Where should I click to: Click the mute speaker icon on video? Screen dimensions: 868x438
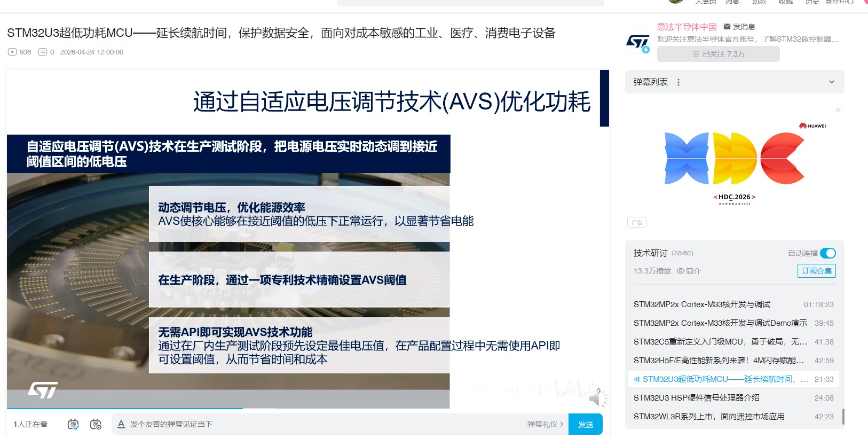[596, 398]
